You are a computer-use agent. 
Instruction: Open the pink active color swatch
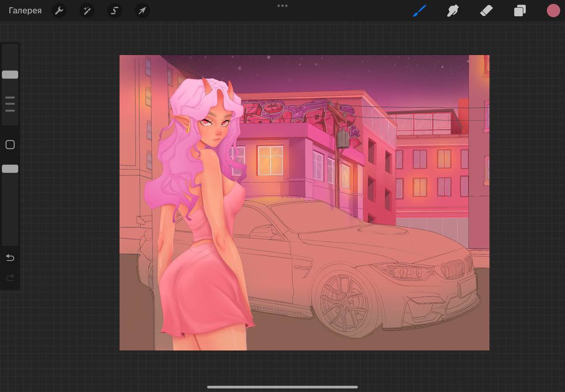(x=553, y=10)
